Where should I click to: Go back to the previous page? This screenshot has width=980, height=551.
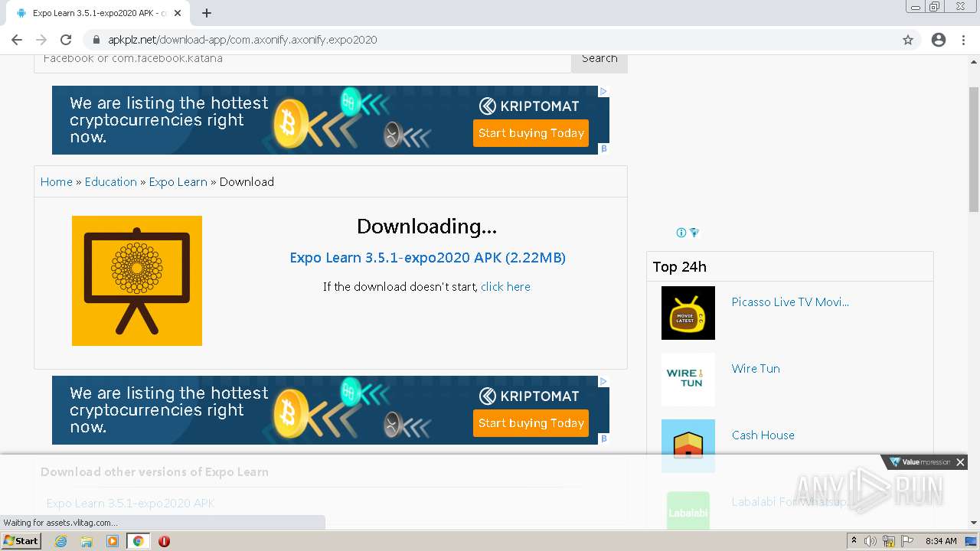[x=17, y=40]
